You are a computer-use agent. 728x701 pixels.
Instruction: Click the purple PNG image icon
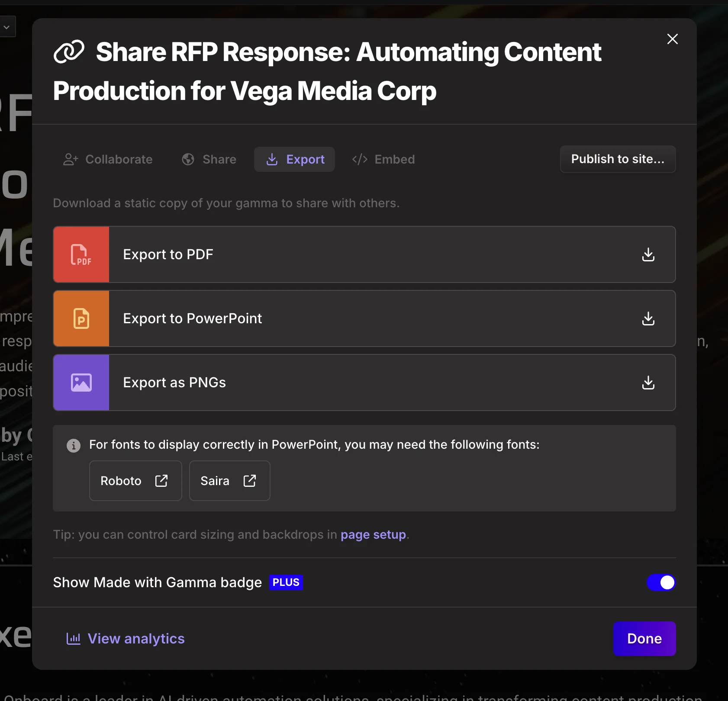[81, 383]
